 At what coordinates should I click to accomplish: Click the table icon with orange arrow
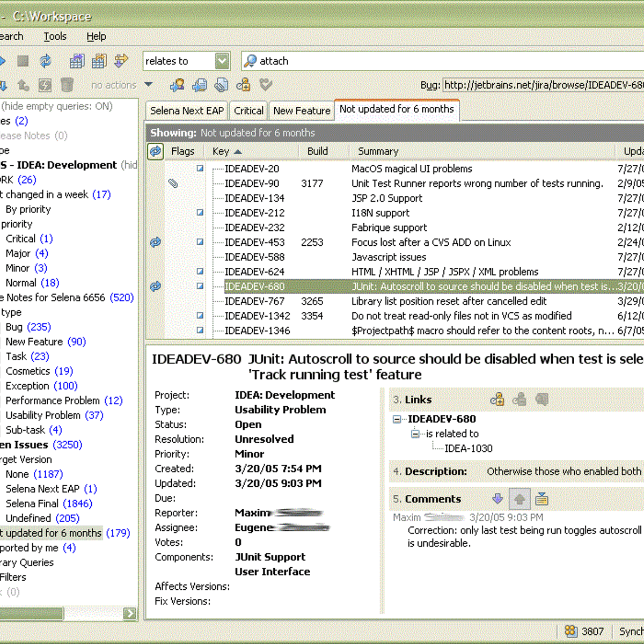(x=99, y=61)
